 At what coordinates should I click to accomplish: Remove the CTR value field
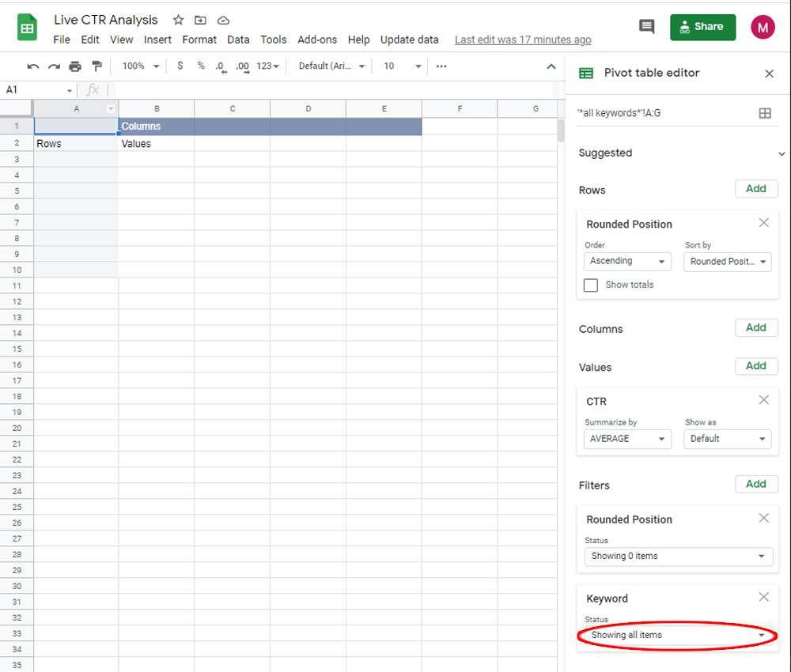pyautogui.click(x=763, y=400)
